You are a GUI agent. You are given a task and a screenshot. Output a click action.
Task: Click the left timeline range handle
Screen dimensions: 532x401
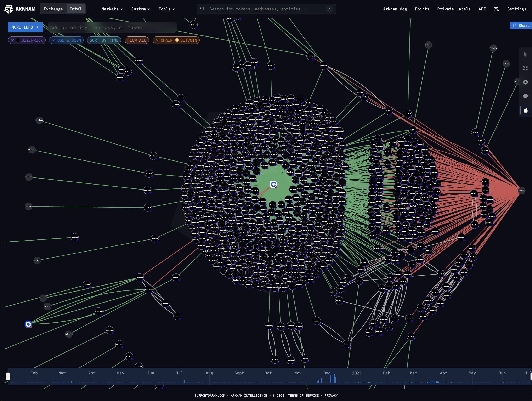click(x=8, y=377)
